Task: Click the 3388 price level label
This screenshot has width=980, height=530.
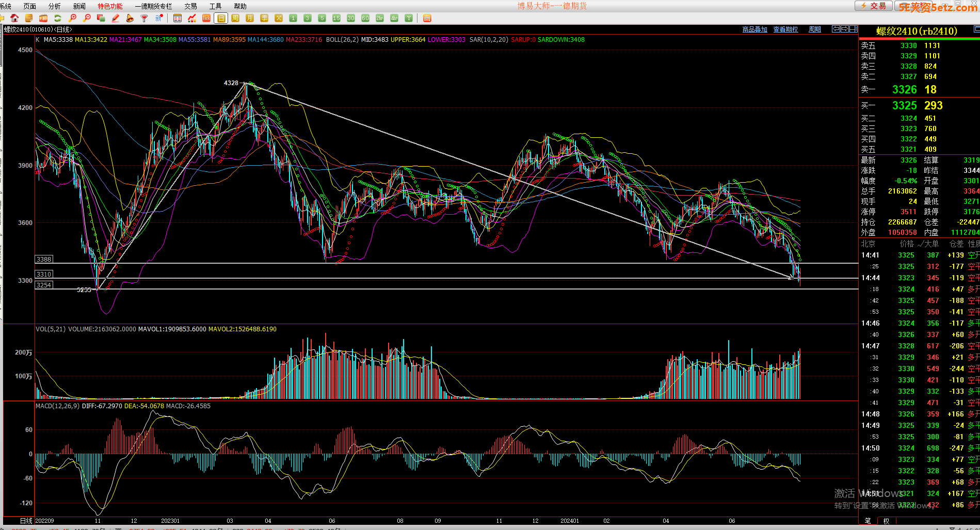Action: tap(44, 259)
